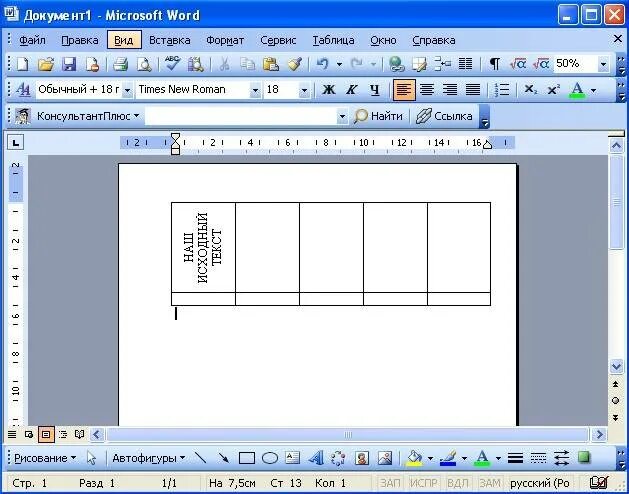Viewport: 629px width, 494px height.
Task: Open Dash Style options
Action: pos(538,458)
